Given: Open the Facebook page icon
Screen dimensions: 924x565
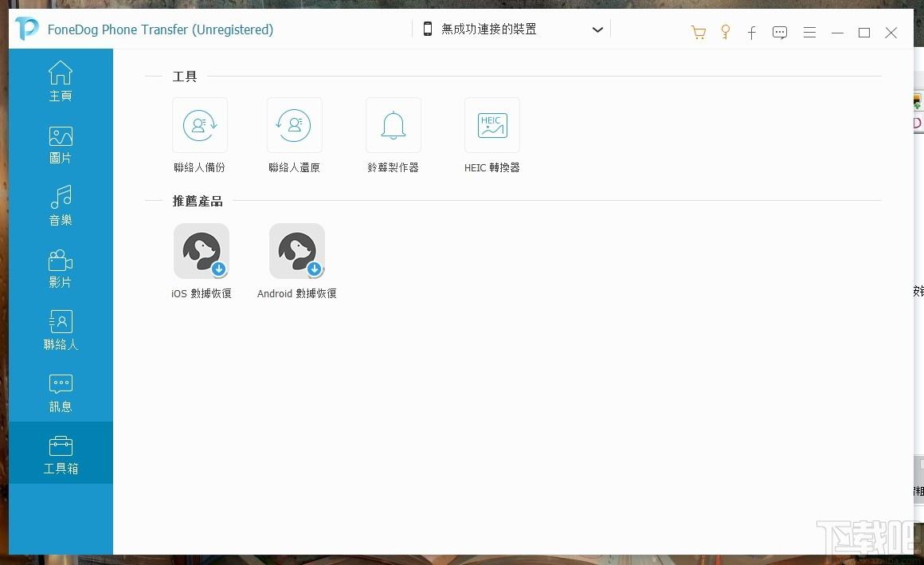Looking at the screenshot, I should pyautogui.click(x=752, y=33).
